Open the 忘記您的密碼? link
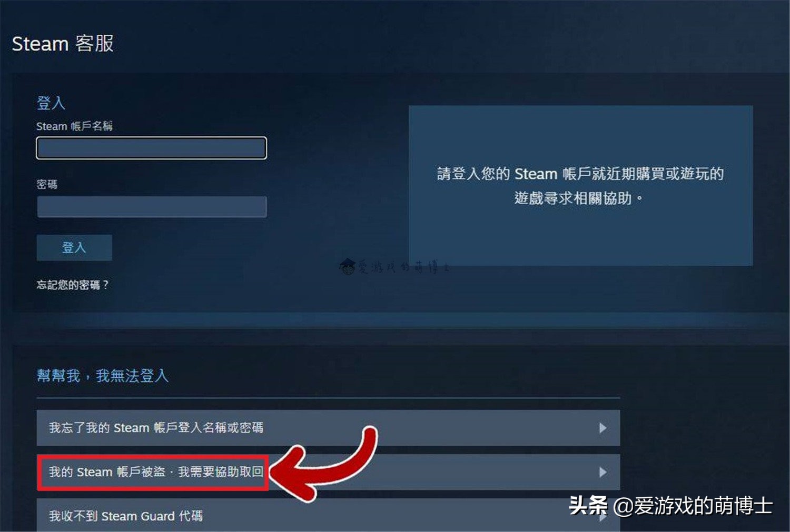790x532 pixels. pos(73,285)
